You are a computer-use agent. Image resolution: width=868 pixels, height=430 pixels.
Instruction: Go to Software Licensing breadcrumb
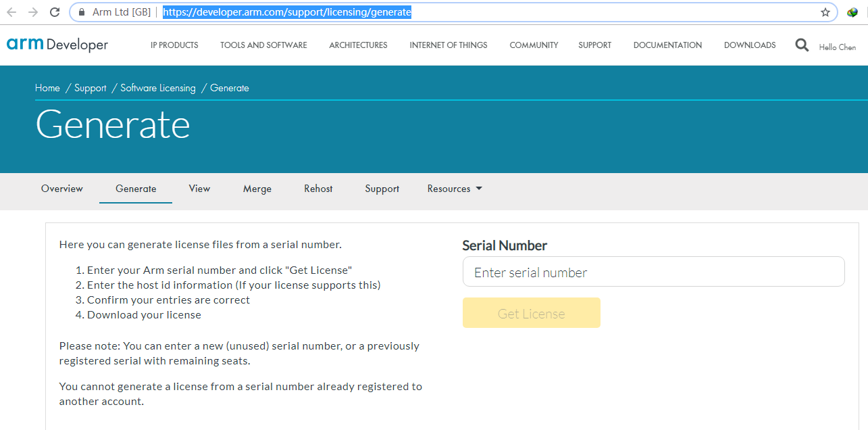click(x=158, y=88)
